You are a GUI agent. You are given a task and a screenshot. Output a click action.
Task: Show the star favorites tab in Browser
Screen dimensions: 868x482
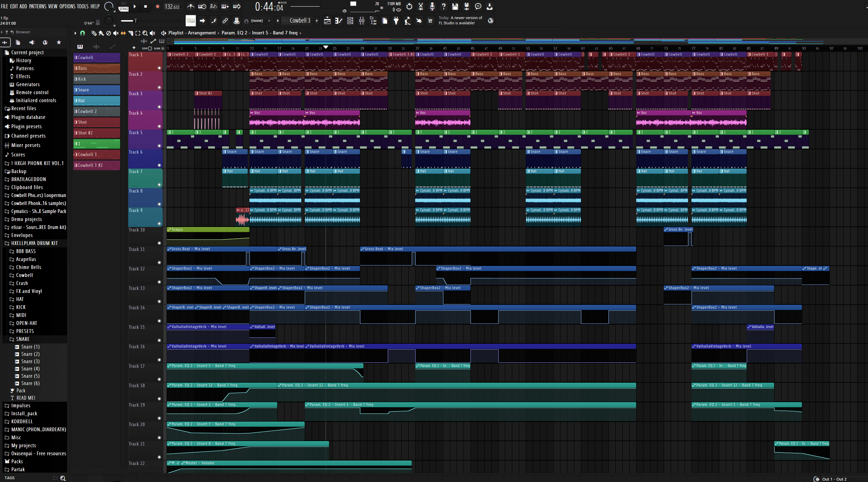tap(59, 42)
